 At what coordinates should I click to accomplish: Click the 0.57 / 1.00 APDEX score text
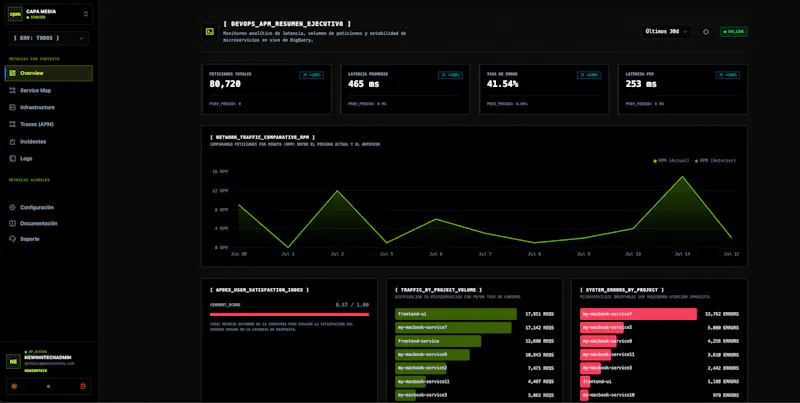352,305
